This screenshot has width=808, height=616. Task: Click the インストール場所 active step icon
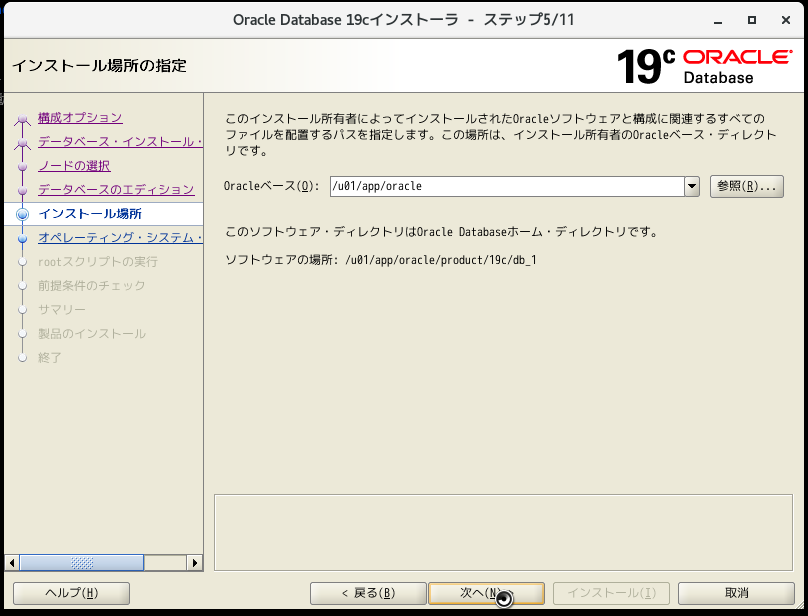[x=22, y=214]
